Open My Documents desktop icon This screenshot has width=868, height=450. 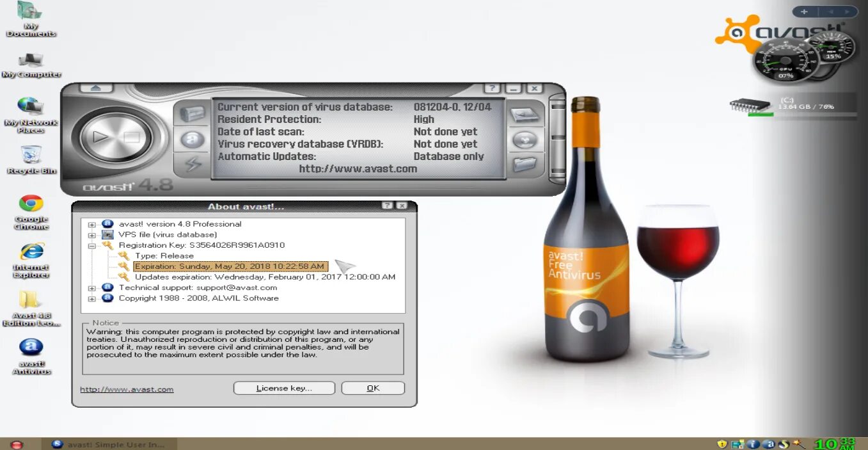31,19
